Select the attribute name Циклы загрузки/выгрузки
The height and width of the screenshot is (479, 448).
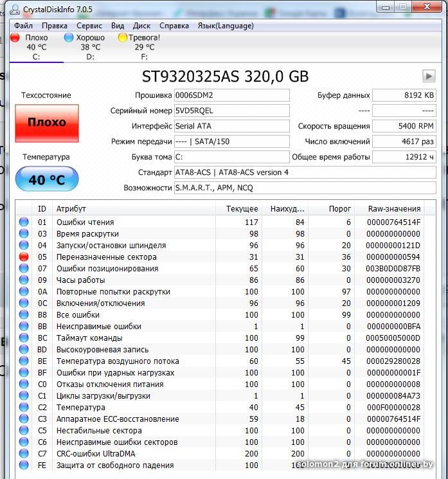(x=103, y=396)
